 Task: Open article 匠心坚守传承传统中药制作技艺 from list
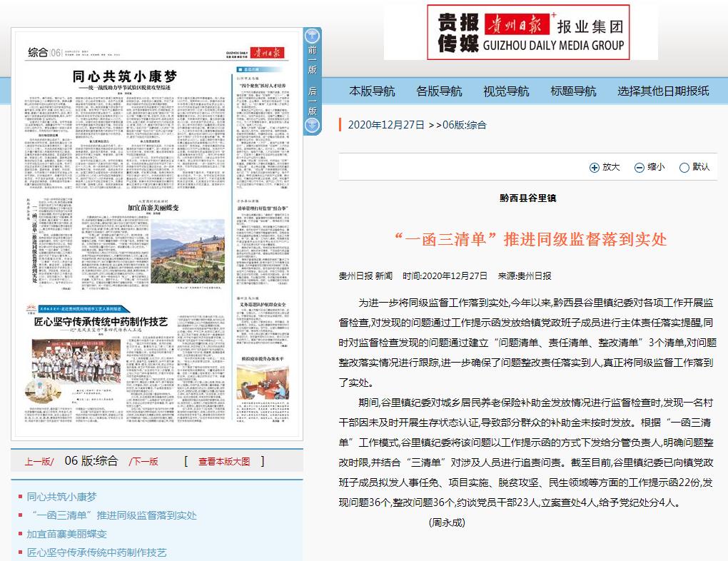coord(96,552)
